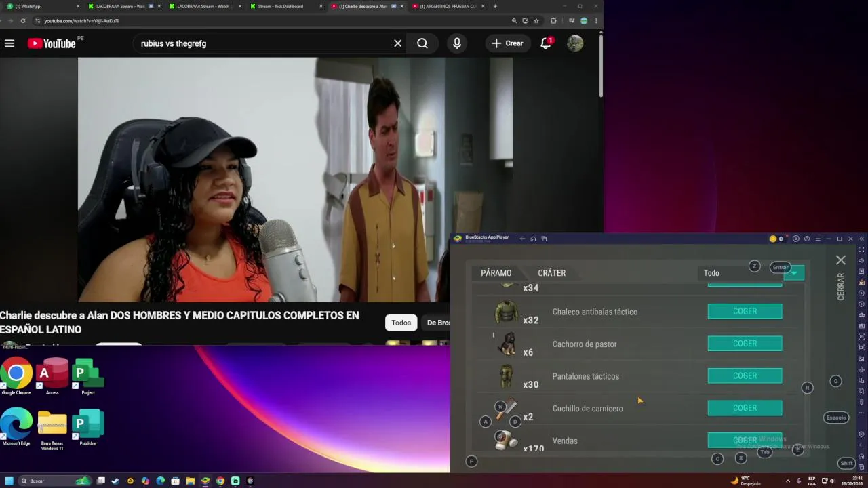
Task: Click the Crear button on YouTube
Action: [x=507, y=43]
